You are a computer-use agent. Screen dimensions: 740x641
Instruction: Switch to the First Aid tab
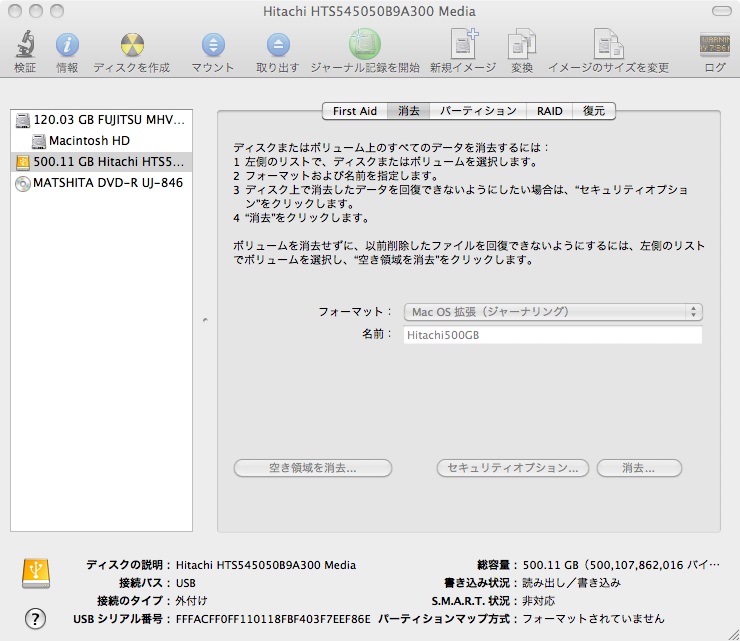[355, 111]
